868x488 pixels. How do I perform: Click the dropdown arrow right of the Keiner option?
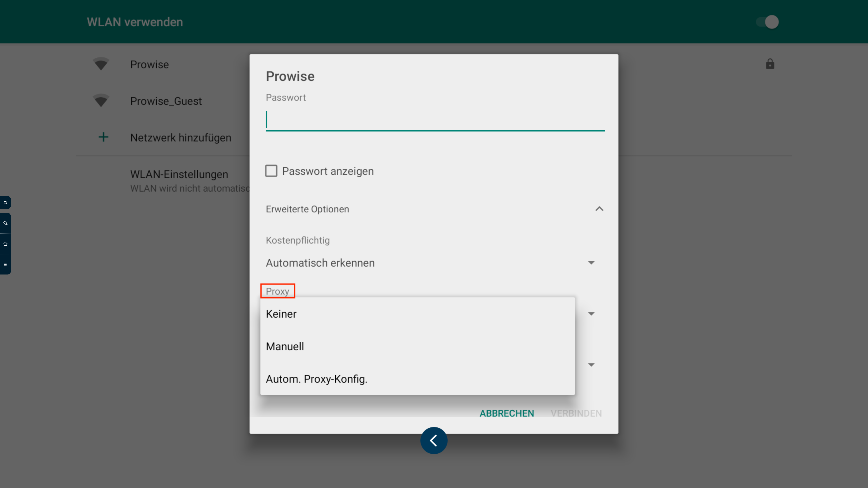[x=591, y=314]
